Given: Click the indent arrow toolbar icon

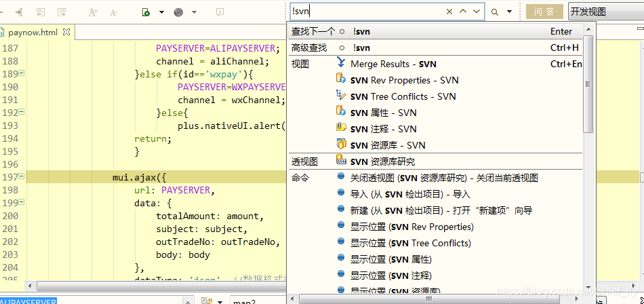Looking at the screenshot, I should tap(19, 12).
